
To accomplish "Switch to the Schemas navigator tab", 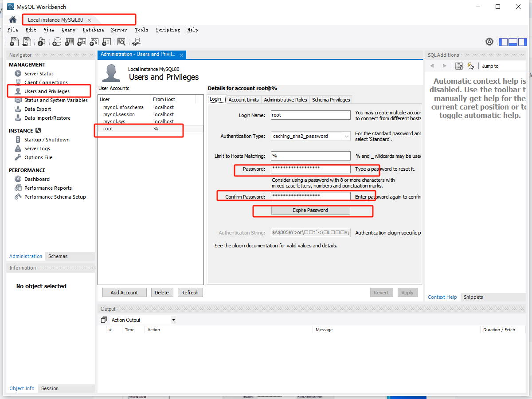I will 58,256.
